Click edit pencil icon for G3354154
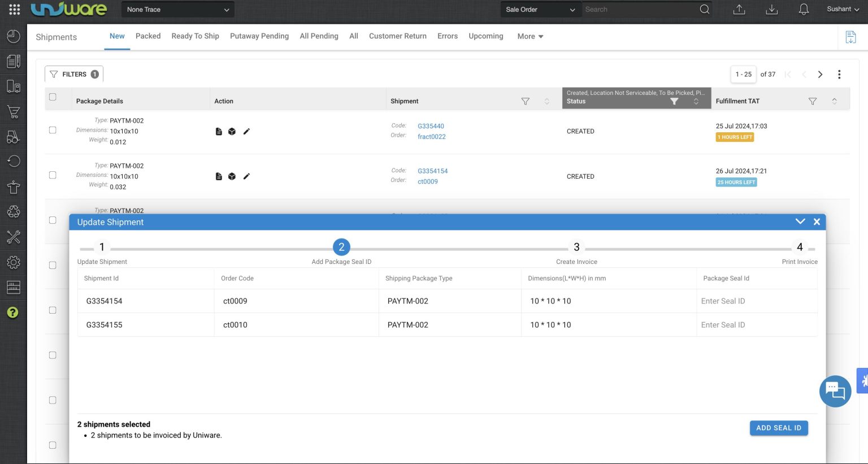The image size is (868, 464). tap(246, 176)
